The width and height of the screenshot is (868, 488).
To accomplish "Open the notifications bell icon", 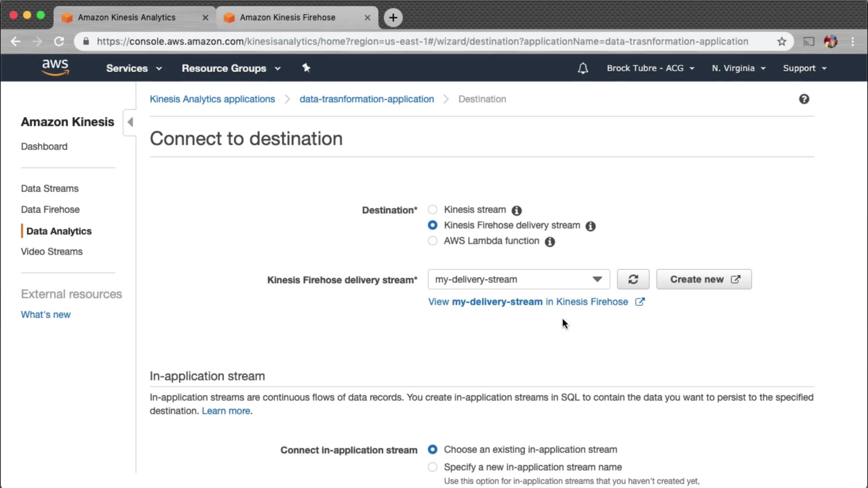I will coord(583,68).
